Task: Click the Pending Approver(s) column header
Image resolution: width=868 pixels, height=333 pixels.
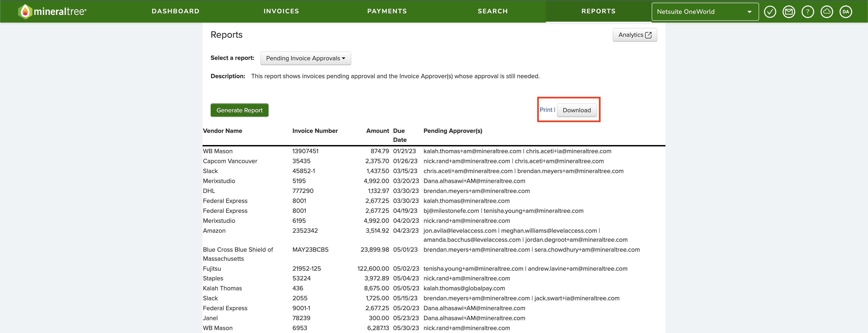Action: [453, 131]
